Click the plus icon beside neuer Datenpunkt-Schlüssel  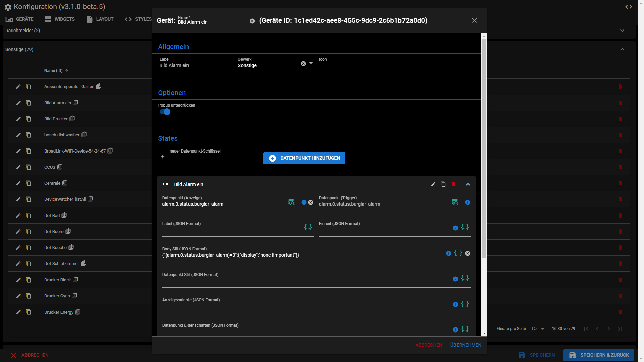pyautogui.click(x=163, y=157)
